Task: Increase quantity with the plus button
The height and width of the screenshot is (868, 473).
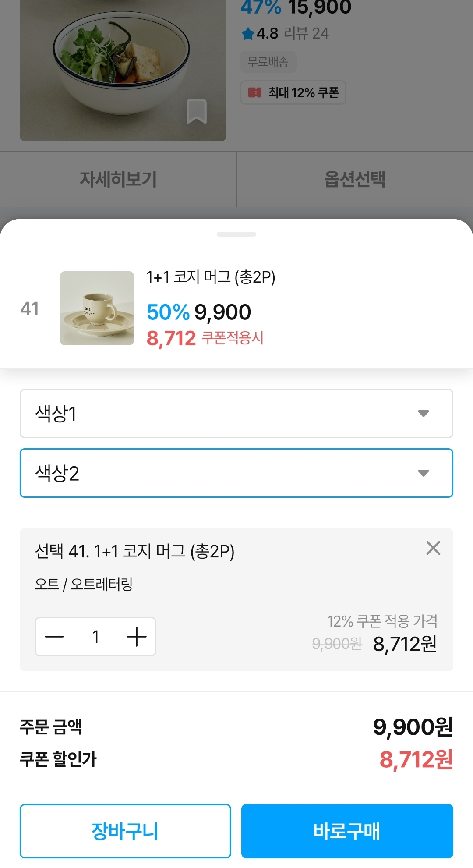Action: (136, 637)
